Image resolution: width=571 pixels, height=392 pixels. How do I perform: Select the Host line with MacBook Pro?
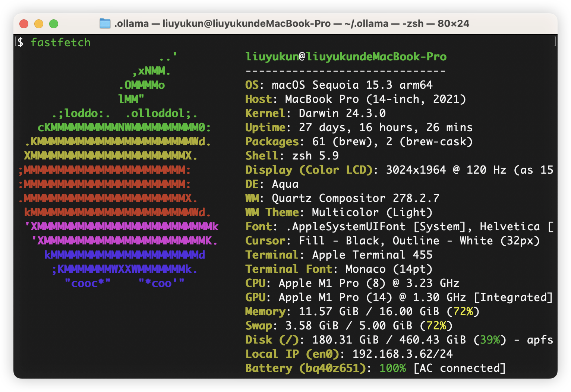[x=355, y=99]
